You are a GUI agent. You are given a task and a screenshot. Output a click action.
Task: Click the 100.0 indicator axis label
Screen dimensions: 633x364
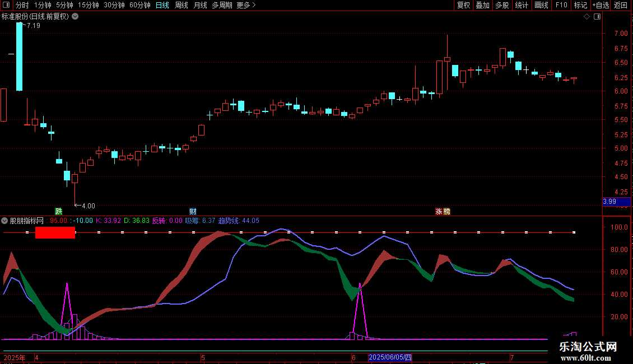(x=619, y=227)
